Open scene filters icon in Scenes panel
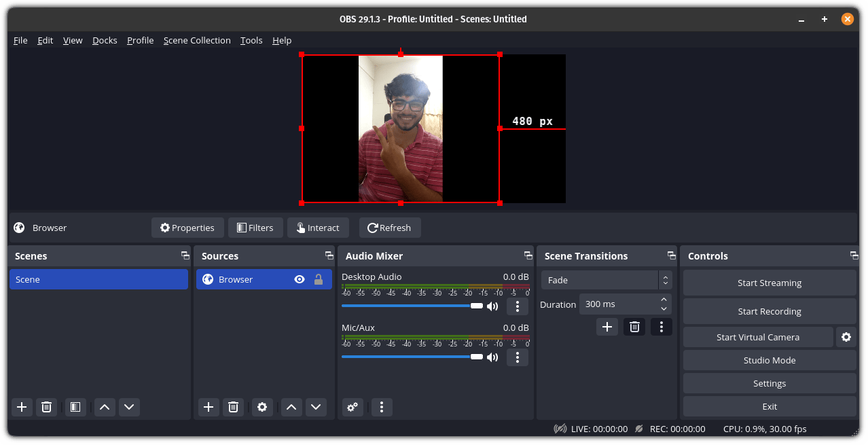 coord(75,407)
